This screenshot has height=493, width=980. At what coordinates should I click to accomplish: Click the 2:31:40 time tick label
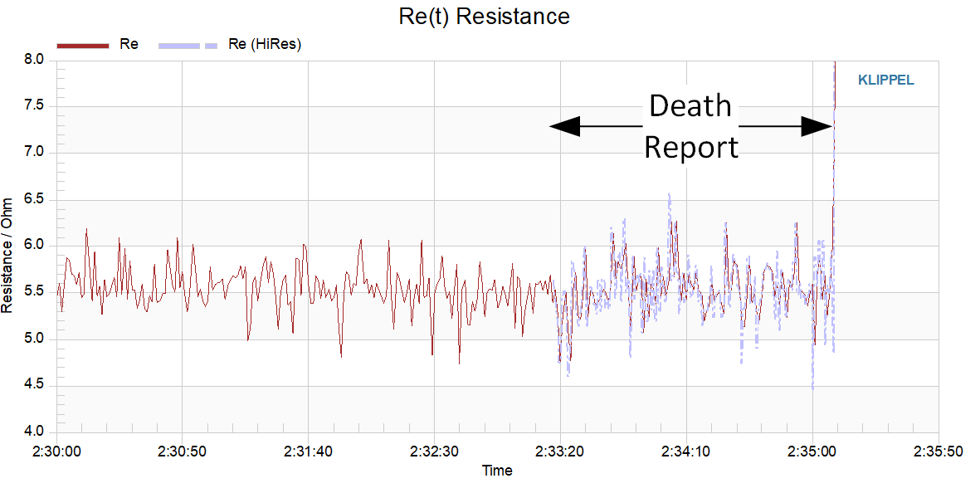(308, 451)
